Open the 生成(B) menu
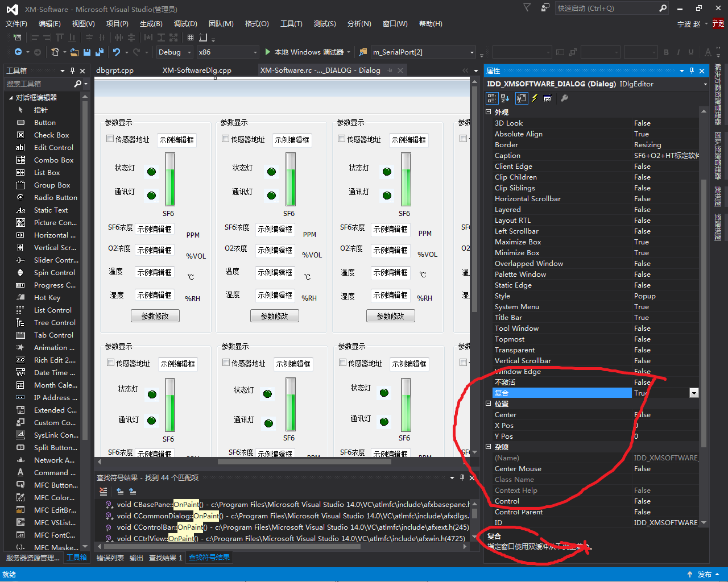Viewport: 728px width, 582px height. tap(151, 23)
